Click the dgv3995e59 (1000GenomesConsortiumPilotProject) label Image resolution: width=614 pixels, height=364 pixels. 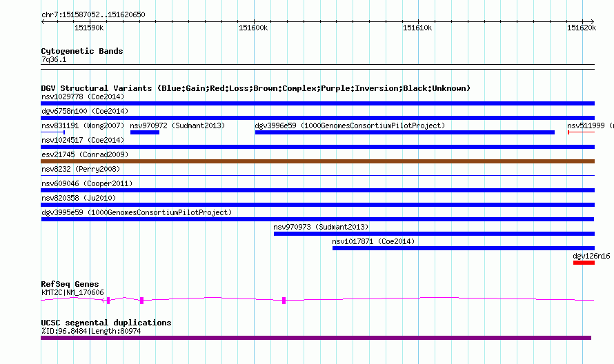pyautogui.click(x=137, y=212)
